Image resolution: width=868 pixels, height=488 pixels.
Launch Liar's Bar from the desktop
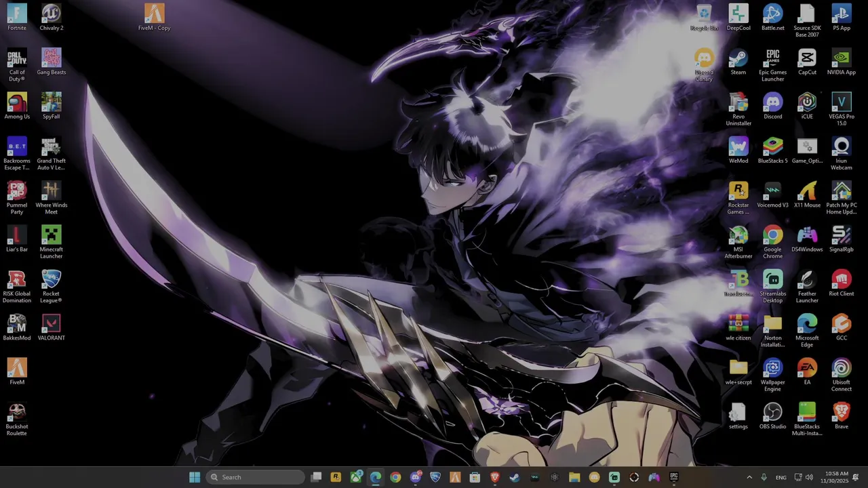(x=17, y=239)
